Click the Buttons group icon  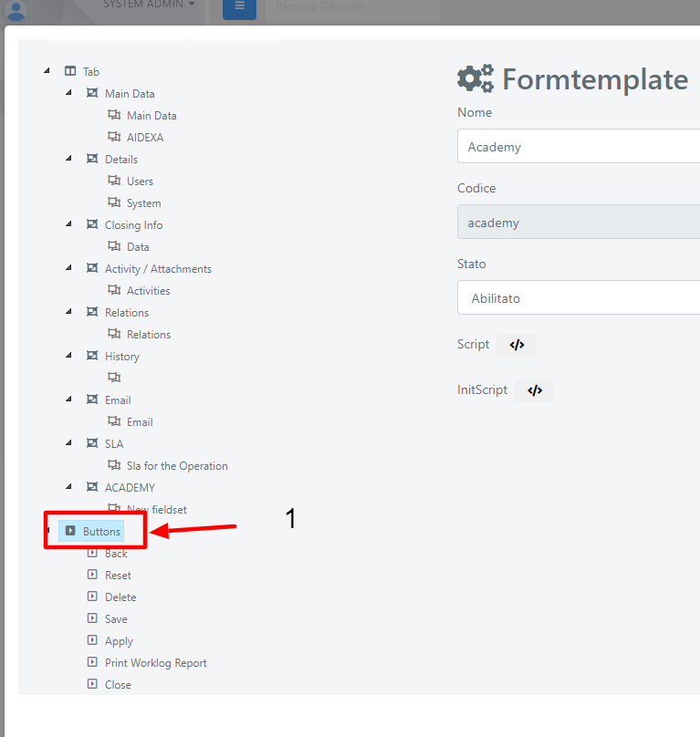(x=70, y=531)
